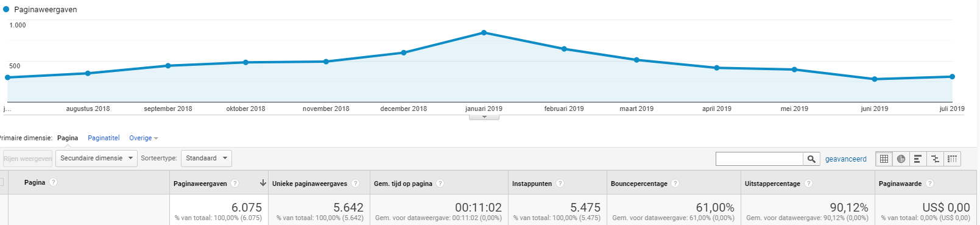Open help icon next to Paginawaarde
The height and width of the screenshot is (225, 980).
click(x=930, y=184)
